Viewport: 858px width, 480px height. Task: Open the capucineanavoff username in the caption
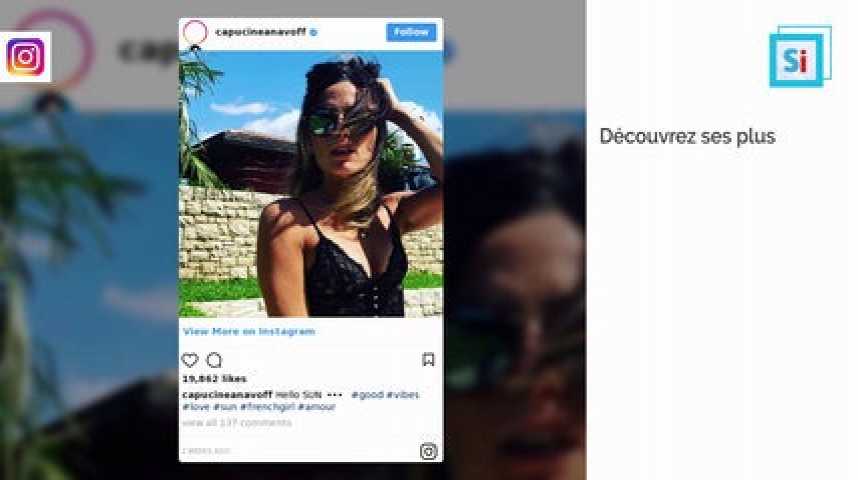coord(227,395)
